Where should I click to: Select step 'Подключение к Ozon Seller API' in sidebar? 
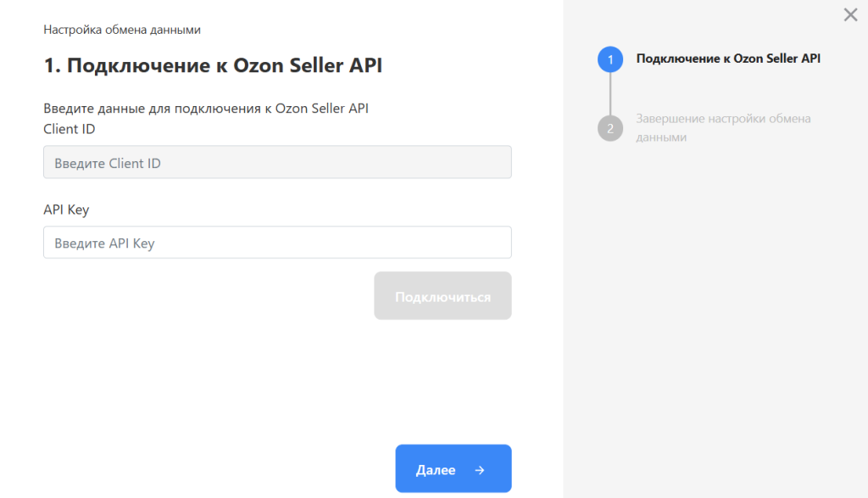pyautogui.click(x=727, y=59)
